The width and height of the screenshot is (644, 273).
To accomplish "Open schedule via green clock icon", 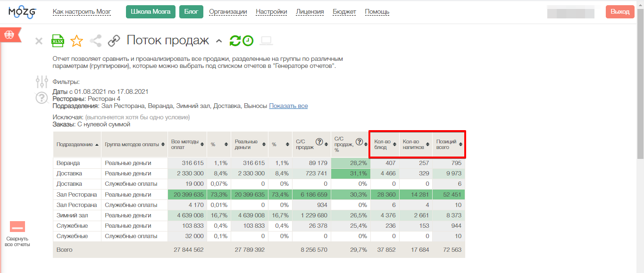I will click(x=248, y=41).
